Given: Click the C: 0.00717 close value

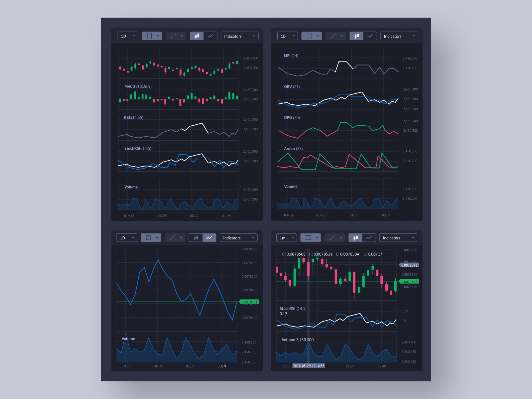Looking at the screenshot, I should (373, 254).
